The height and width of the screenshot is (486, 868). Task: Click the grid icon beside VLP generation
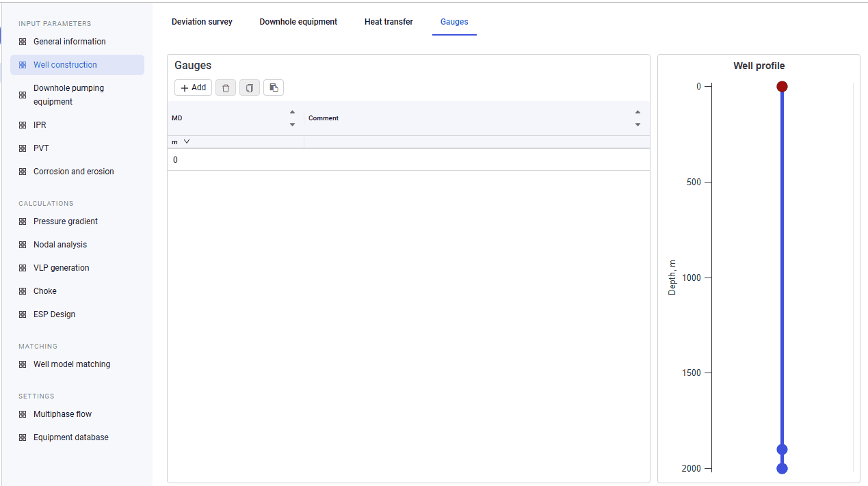[23, 268]
